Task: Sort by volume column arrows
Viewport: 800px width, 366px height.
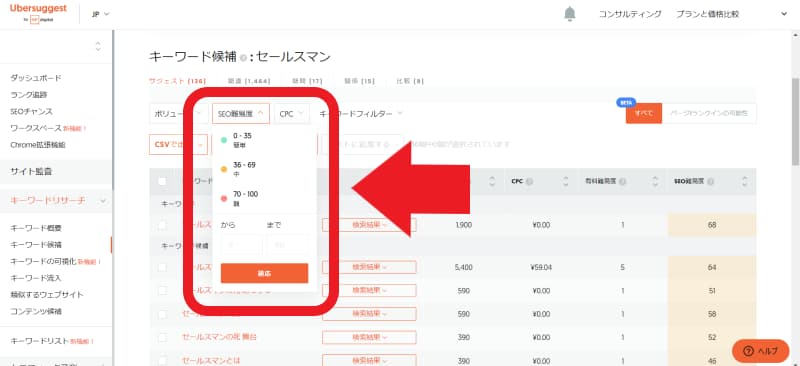Action: (492, 181)
